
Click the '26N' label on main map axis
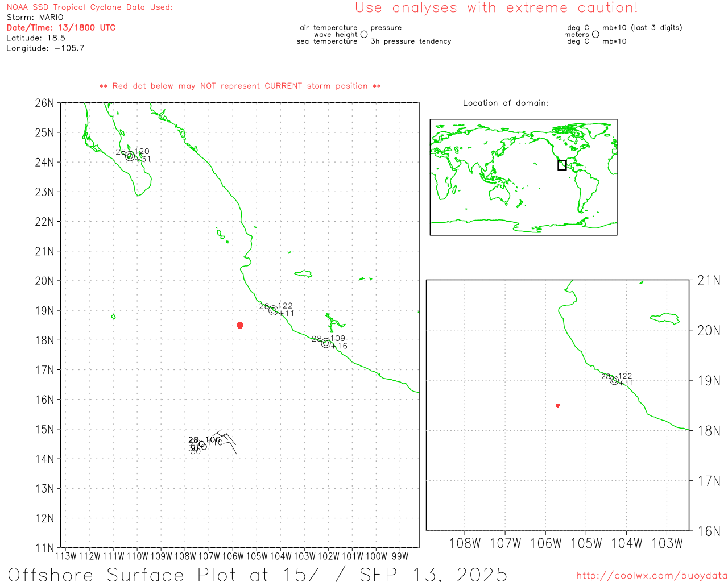[x=44, y=103]
